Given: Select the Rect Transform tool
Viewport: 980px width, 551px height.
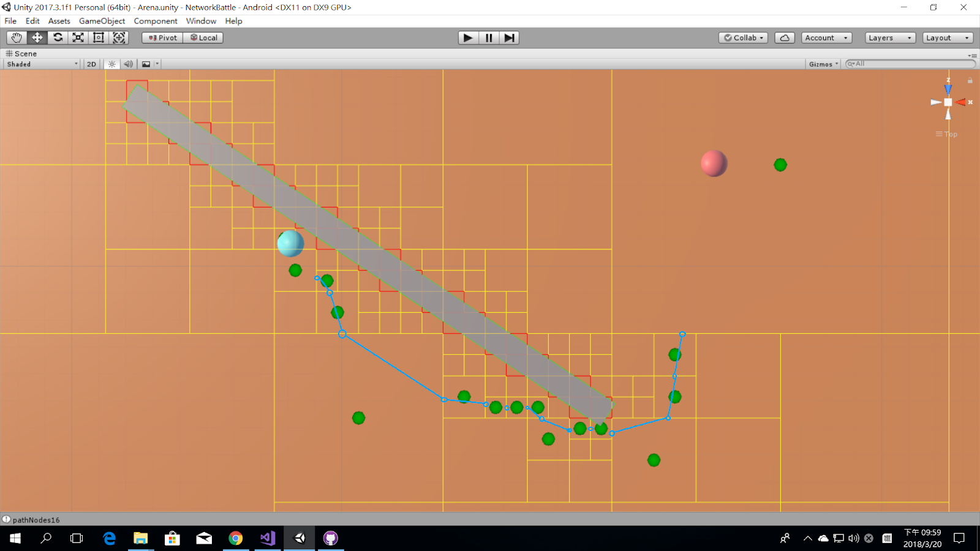Looking at the screenshot, I should coord(98,37).
